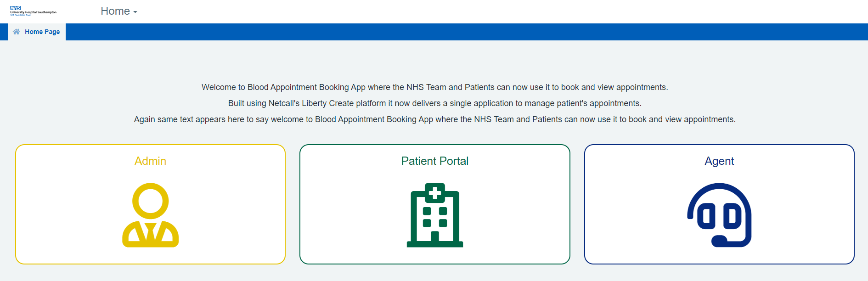Expand the caret arrow beside Home
Screen dimensions: 868x281
pyautogui.click(x=135, y=12)
